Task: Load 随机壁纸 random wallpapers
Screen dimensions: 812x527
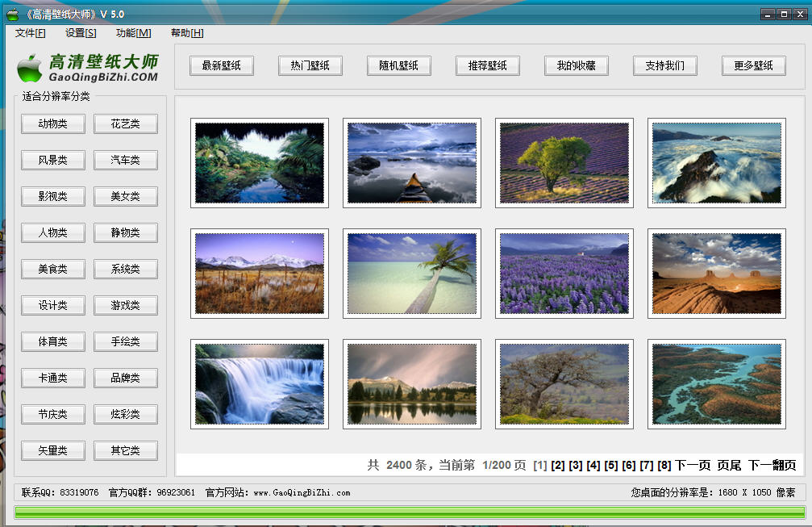Action: (x=399, y=66)
